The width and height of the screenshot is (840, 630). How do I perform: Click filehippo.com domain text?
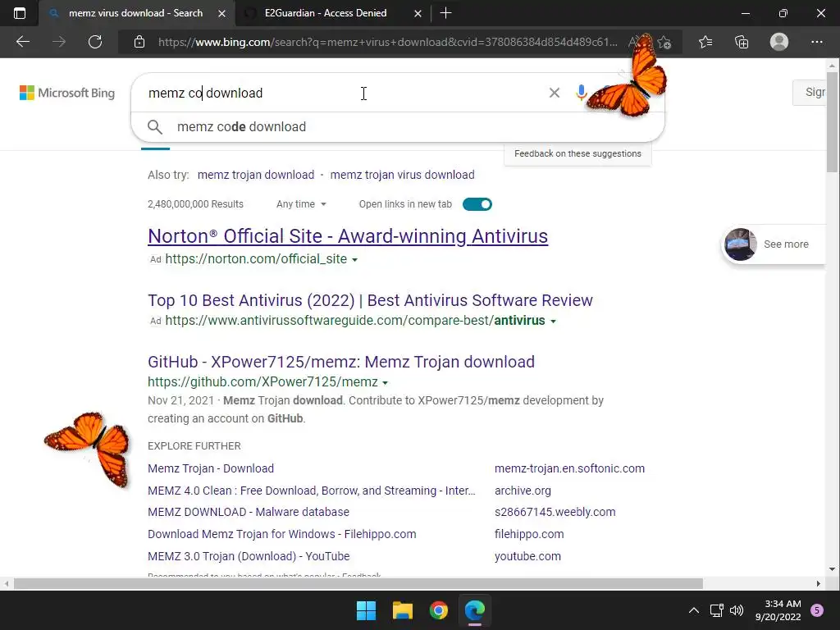[529, 534]
